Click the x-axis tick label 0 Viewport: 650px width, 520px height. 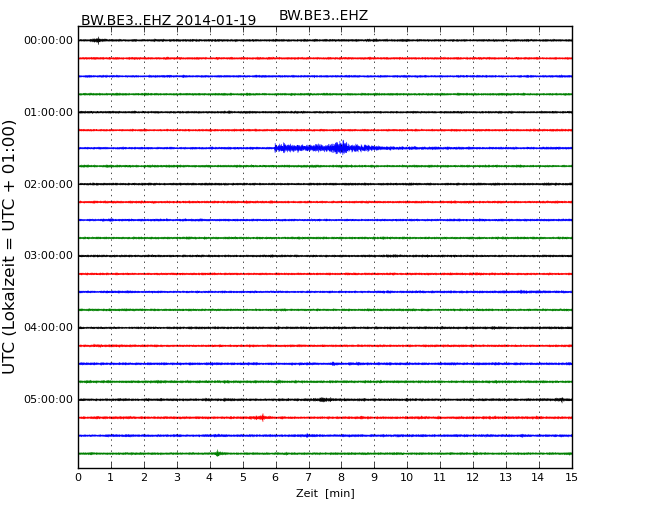coord(78,477)
